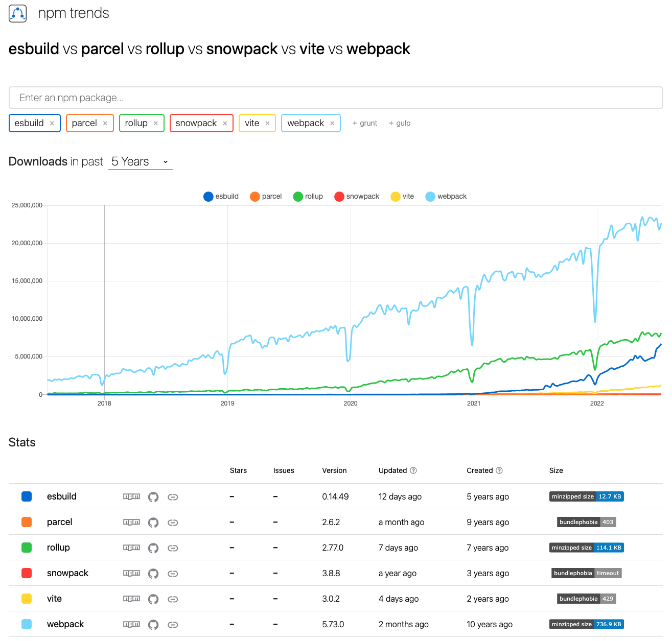Viewport: 672px width, 641px height.
Task: Open GitHub icon for vite
Action: tap(153, 599)
